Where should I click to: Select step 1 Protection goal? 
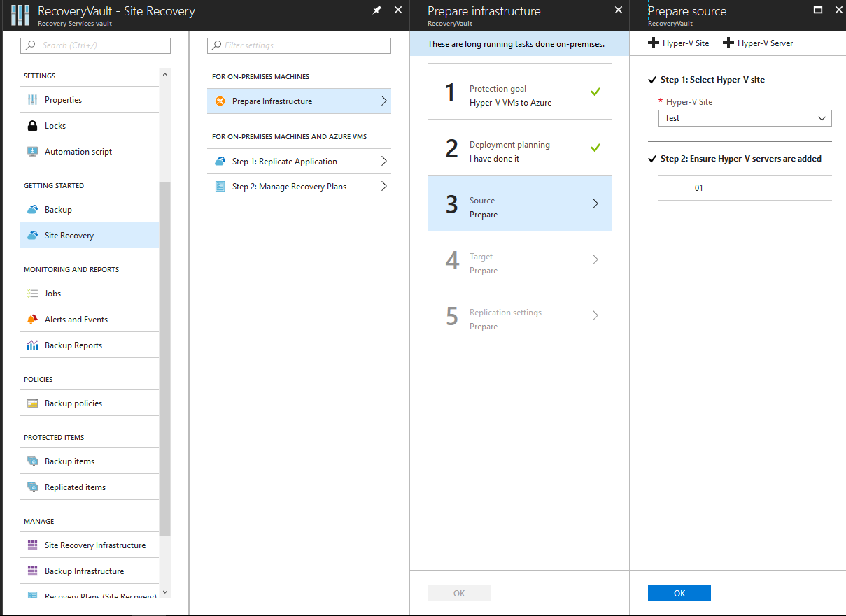tap(519, 92)
